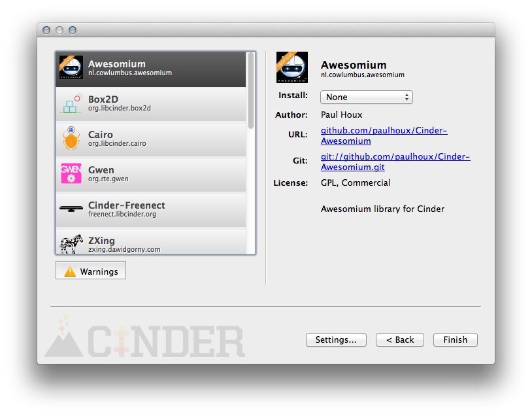
Task: Open the git://github.com Cinder-Awesomium.git link
Action: click(395, 162)
